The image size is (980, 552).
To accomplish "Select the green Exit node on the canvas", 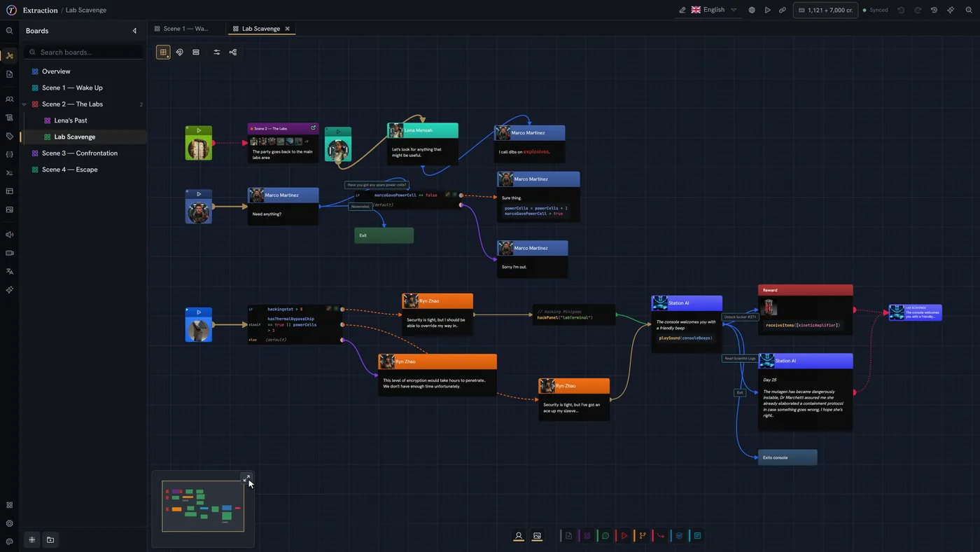I will (384, 235).
